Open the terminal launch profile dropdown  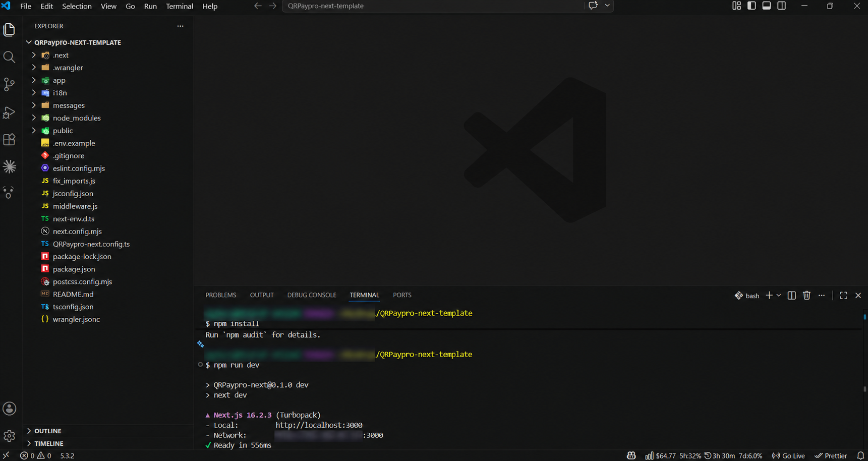(779, 295)
